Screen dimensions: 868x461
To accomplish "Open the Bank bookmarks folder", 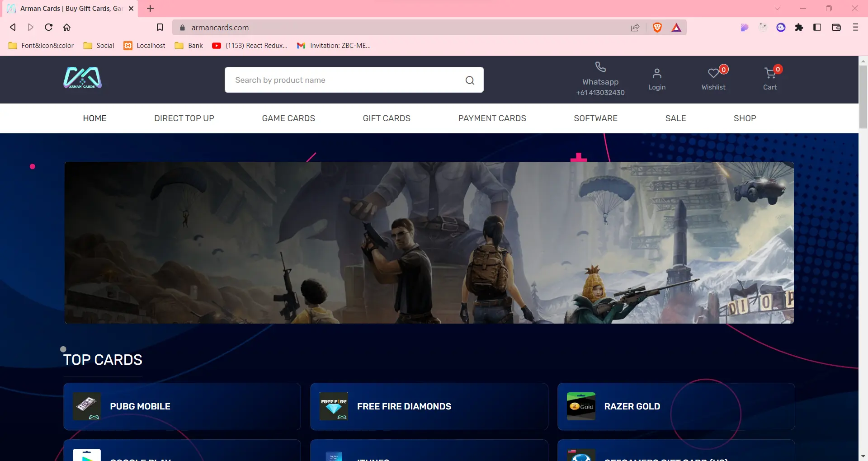I will [x=189, y=46].
